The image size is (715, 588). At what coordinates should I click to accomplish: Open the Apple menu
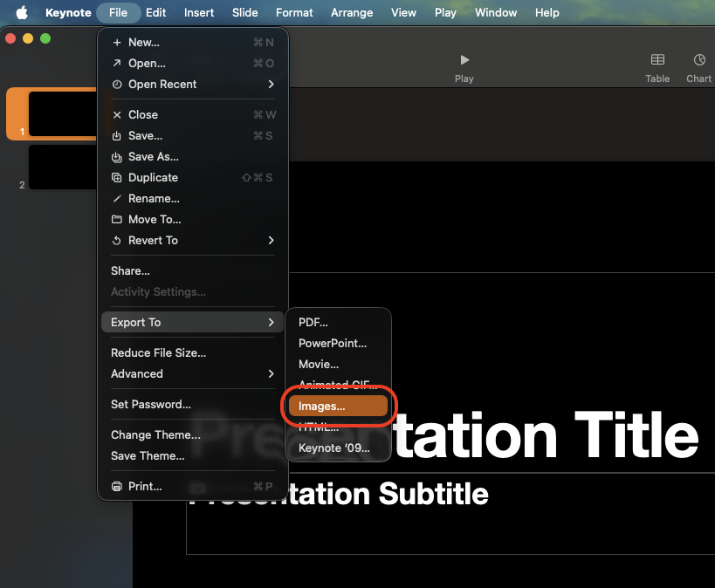(22, 13)
